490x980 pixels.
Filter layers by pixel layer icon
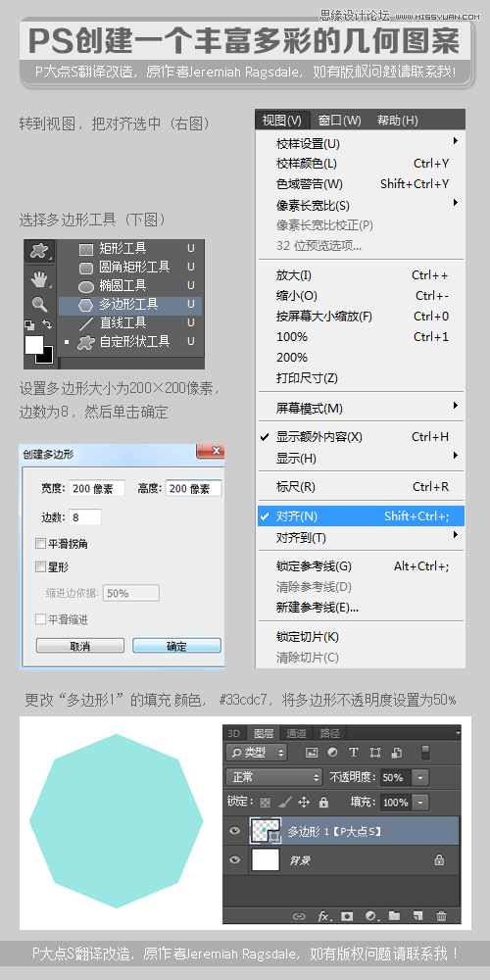point(312,753)
